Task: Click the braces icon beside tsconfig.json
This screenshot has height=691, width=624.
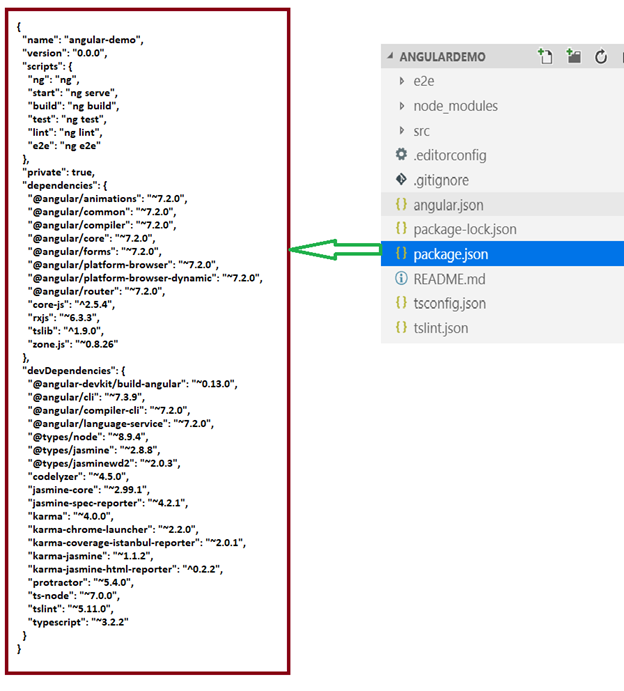Action: [x=401, y=303]
